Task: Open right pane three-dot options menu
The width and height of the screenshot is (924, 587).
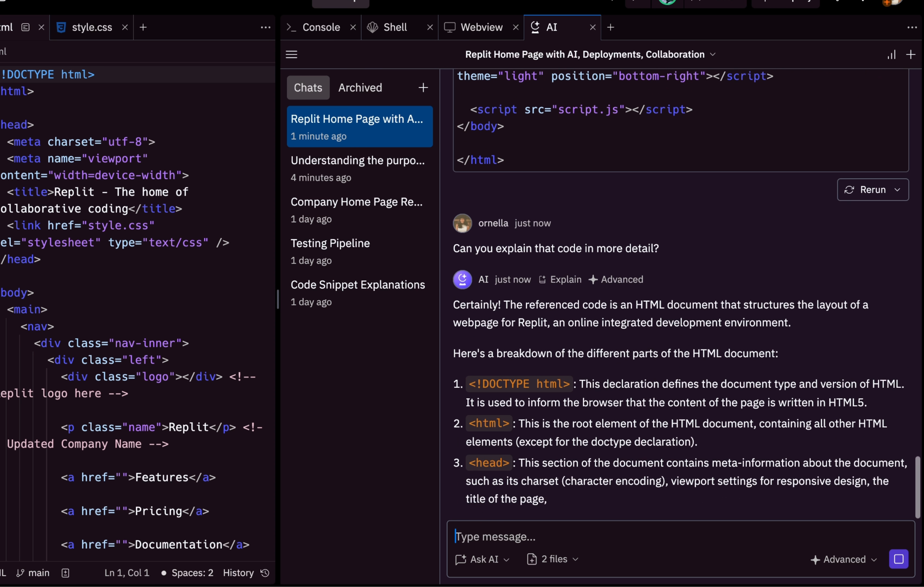Action: coord(912,27)
